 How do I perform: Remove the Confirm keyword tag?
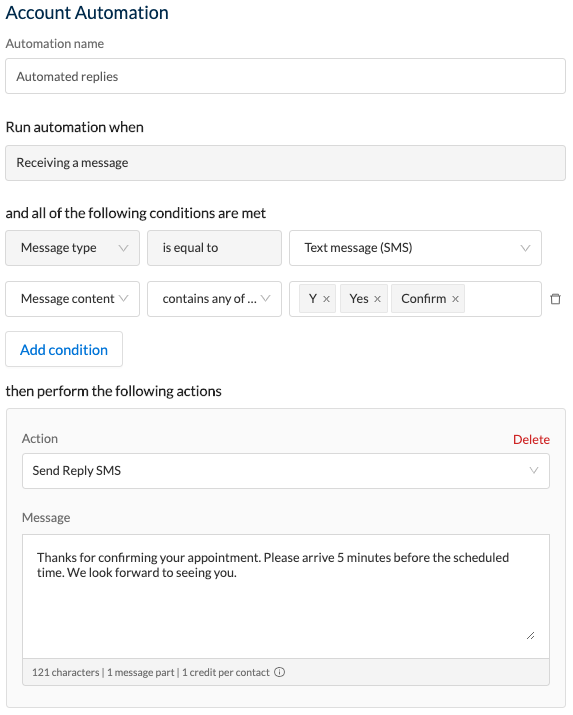tap(455, 299)
